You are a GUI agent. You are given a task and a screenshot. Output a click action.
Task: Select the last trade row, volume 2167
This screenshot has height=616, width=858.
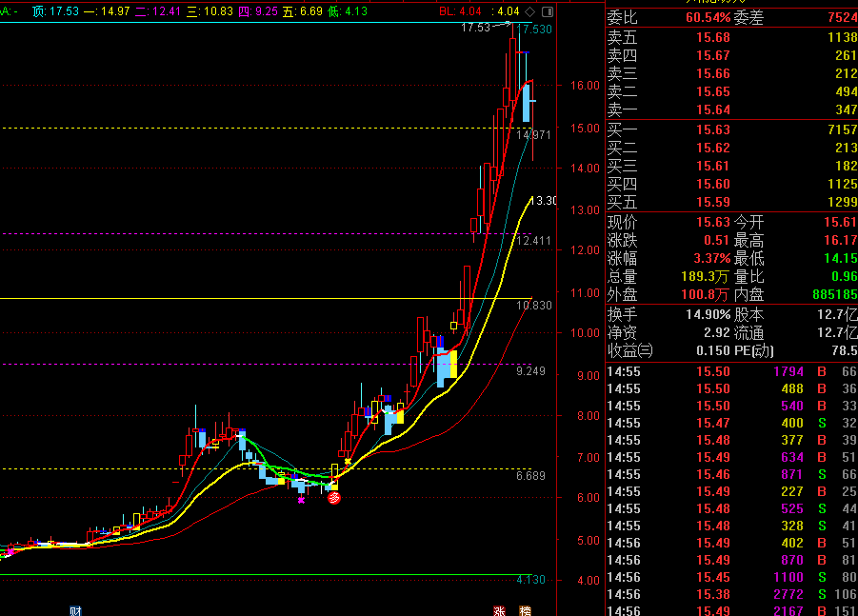click(732, 610)
